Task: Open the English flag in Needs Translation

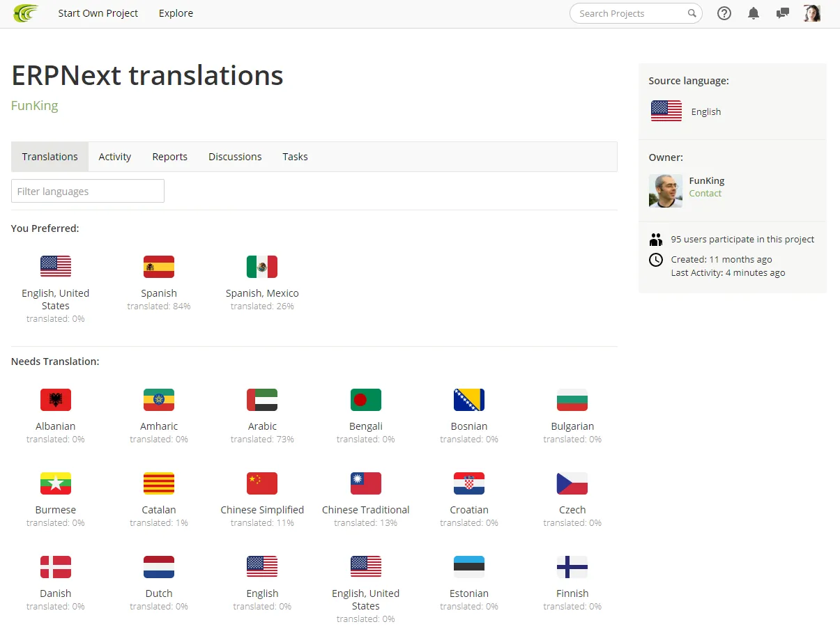Action: point(262,567)
